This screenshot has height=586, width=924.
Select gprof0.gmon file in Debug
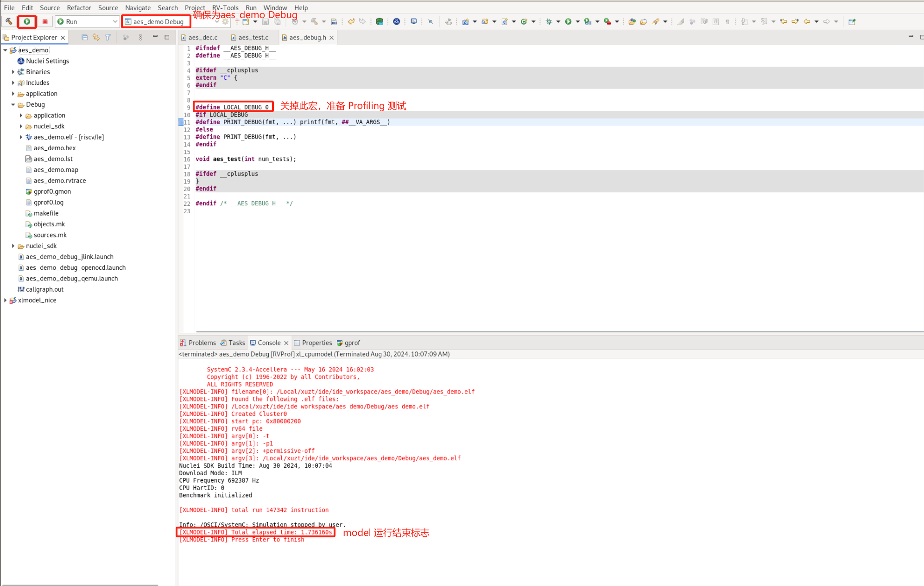click(49, 191)
